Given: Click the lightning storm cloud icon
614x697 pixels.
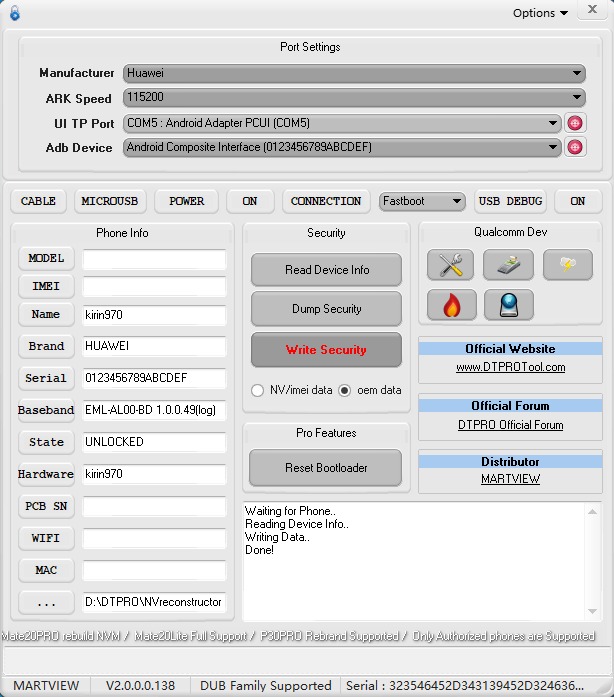Looking at the screenshot, I should (567, 265).
